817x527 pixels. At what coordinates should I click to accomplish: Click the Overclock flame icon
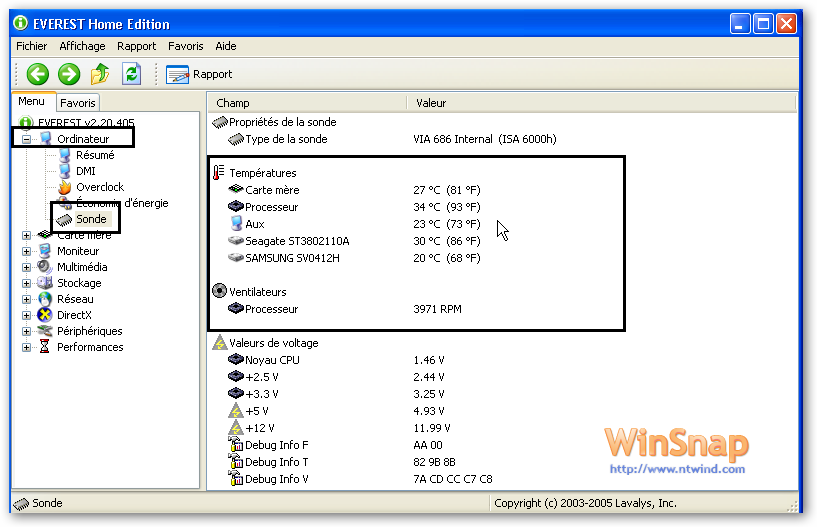(x=65, y=187)
